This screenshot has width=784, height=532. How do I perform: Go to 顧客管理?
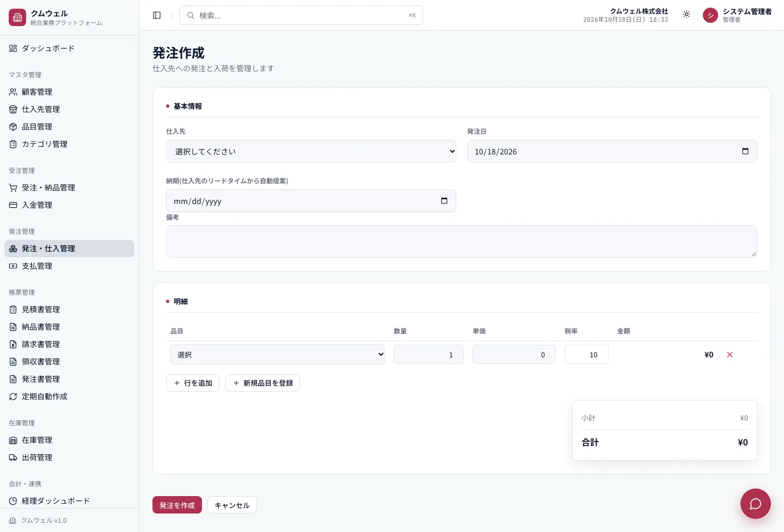[x=69, y=92]
